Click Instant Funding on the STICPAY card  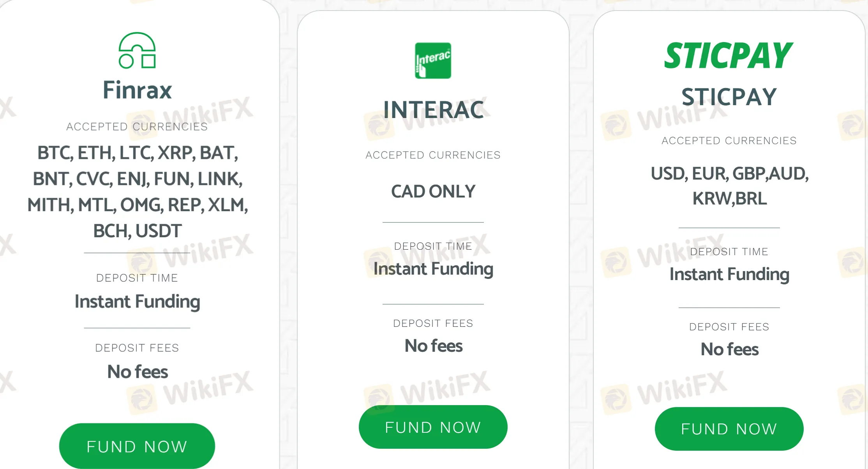click(x=729, y=274)
